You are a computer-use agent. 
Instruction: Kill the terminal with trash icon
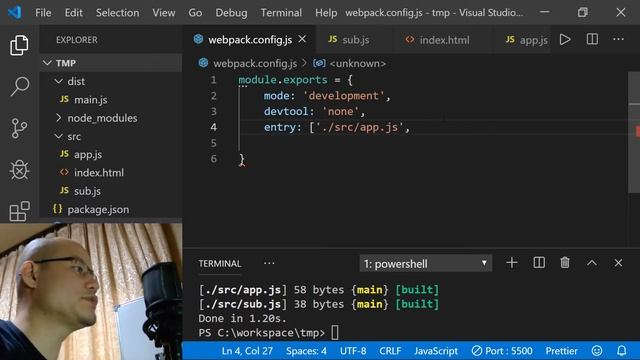click(565, 263)
